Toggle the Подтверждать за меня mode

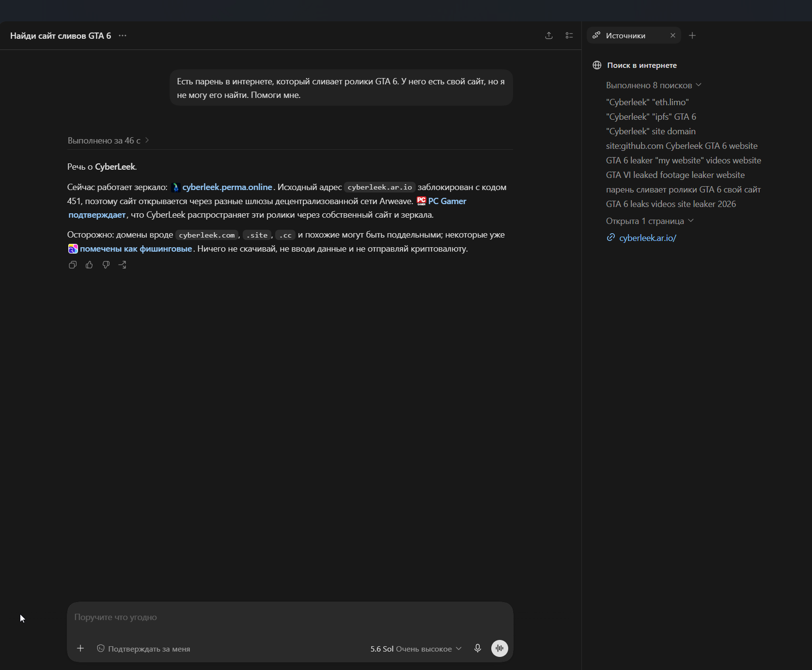click(x=143, y=649)
